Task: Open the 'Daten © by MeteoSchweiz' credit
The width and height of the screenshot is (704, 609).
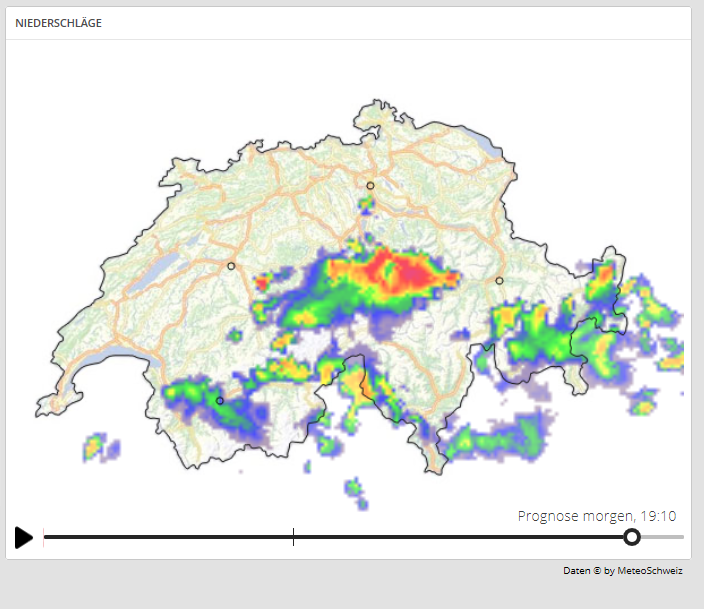Action: 623,571
